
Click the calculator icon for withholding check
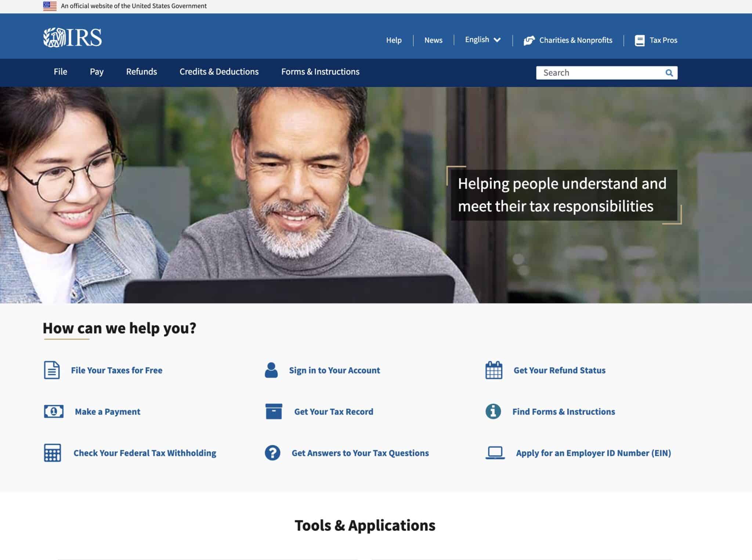point(53,453)
